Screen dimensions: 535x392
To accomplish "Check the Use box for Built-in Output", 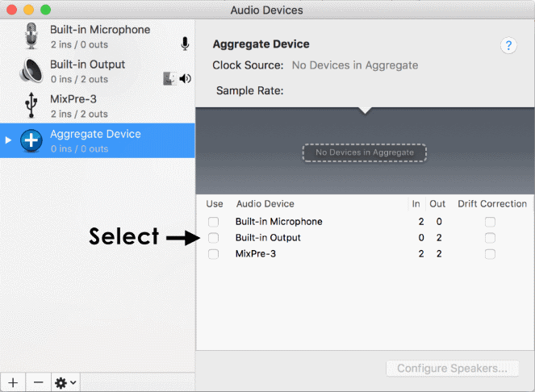I will pos(213,238).
